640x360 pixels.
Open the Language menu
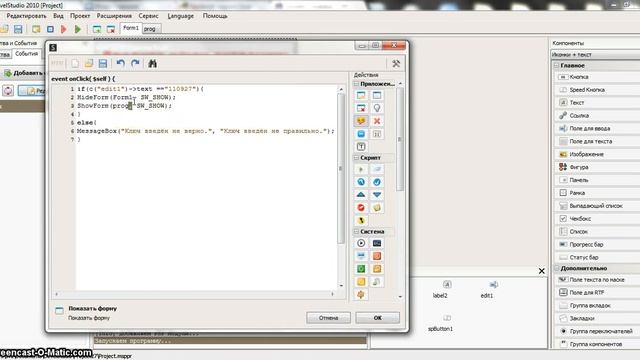tap(180, 16)
